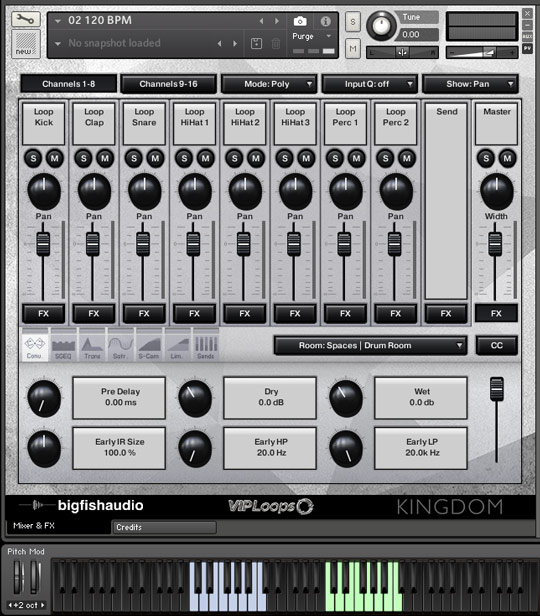This screenshot has height=616, width=540.
Task: Mute the Loop HiHat 1 channel
Action: pos(205,158)
